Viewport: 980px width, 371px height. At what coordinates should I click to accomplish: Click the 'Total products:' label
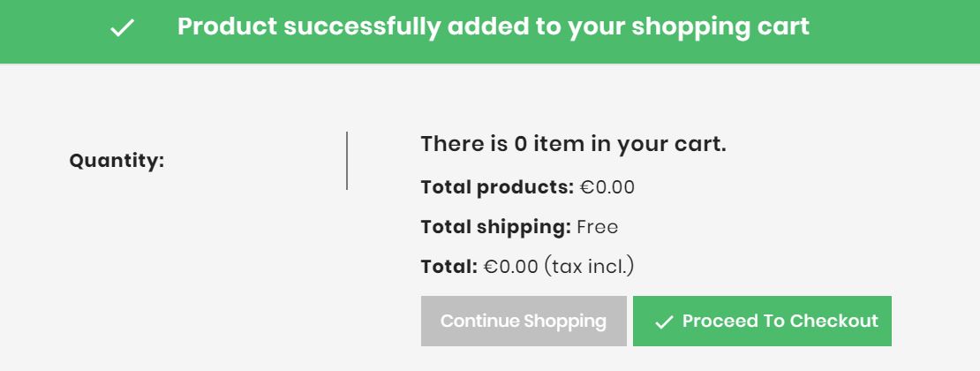(x=497, y=187)
